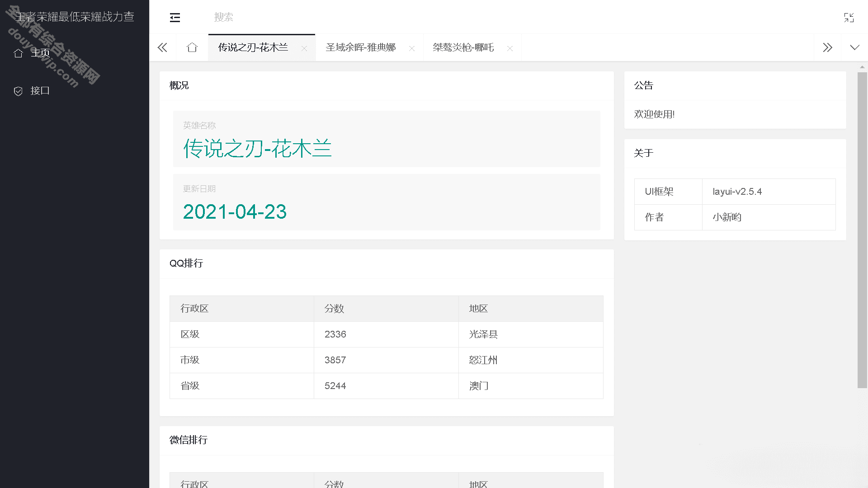Click the 微信排行 card header
This screenshot has height=488, width=868.
[x=387, y=440]
